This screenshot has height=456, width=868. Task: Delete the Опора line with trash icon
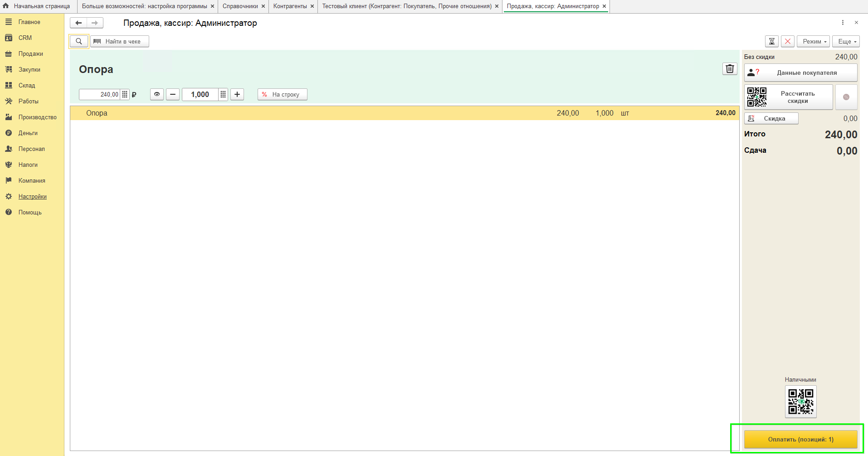[x=730, y=69]
